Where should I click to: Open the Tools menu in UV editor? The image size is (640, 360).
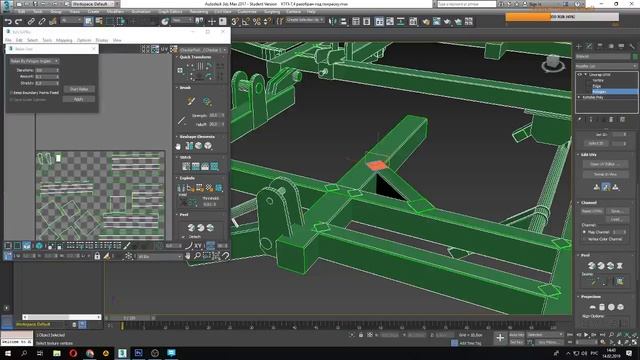click(47, 40)
